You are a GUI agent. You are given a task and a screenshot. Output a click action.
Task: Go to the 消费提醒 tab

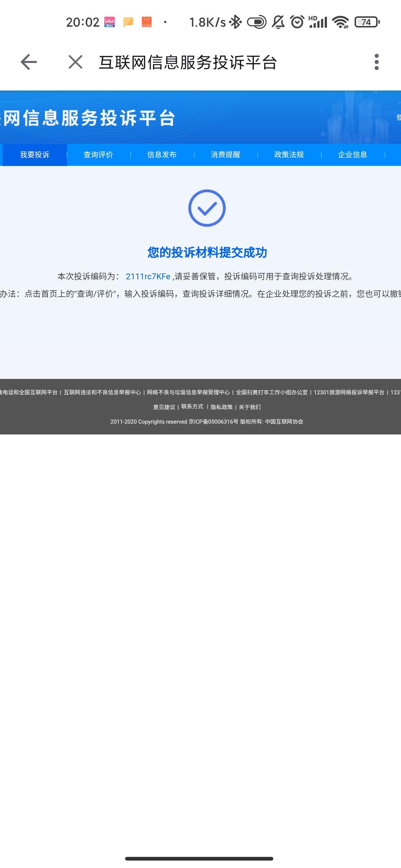coord(225,155)
